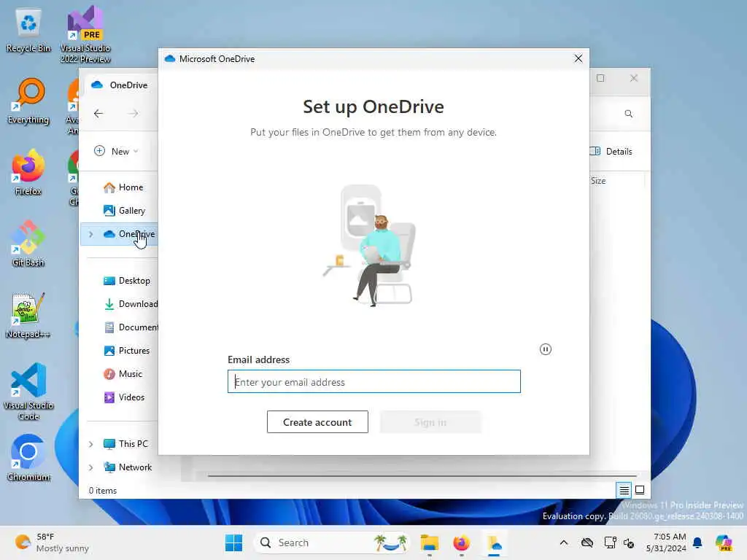Click the Email address input field
This screenshot has width=747, height=560.
374,381
